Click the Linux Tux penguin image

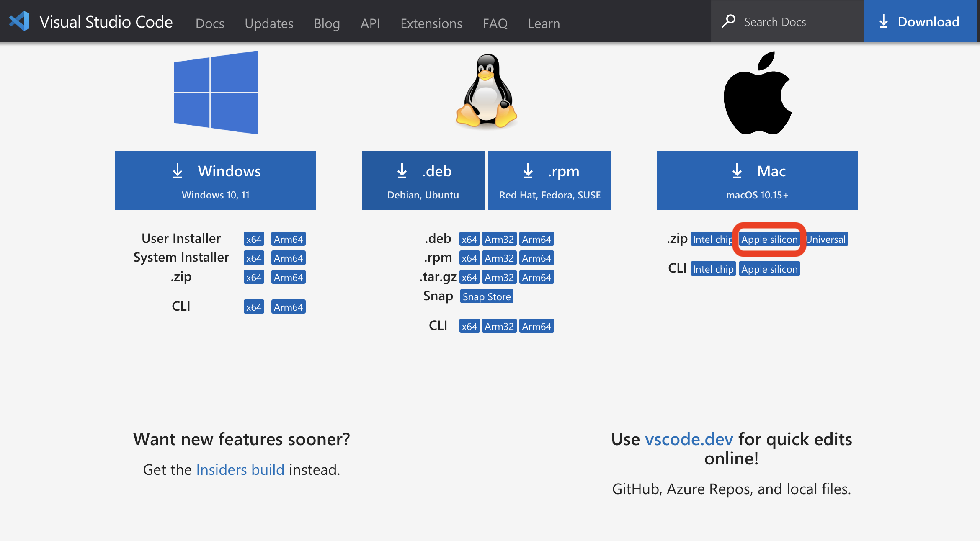pos(487,91)
